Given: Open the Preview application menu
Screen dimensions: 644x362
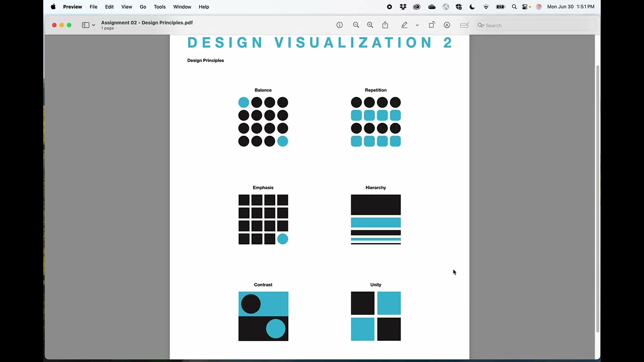Looking at the screenshot, I should click(72, 7).
